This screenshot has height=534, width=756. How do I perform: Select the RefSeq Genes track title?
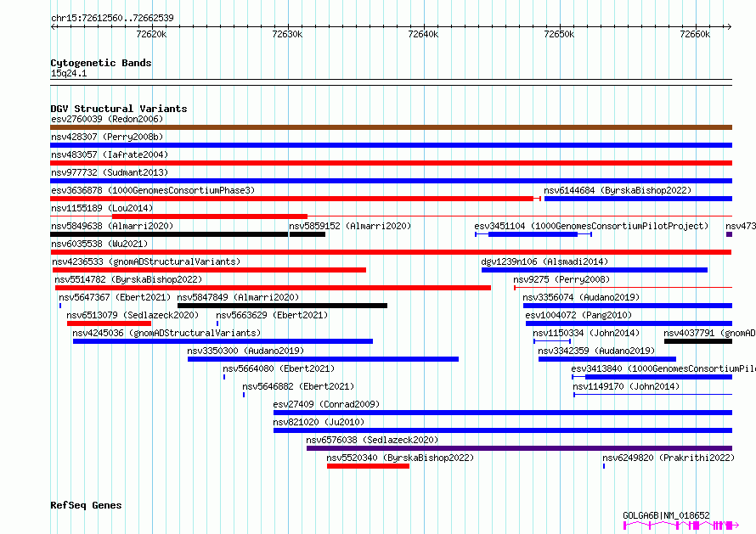point(86,505)
